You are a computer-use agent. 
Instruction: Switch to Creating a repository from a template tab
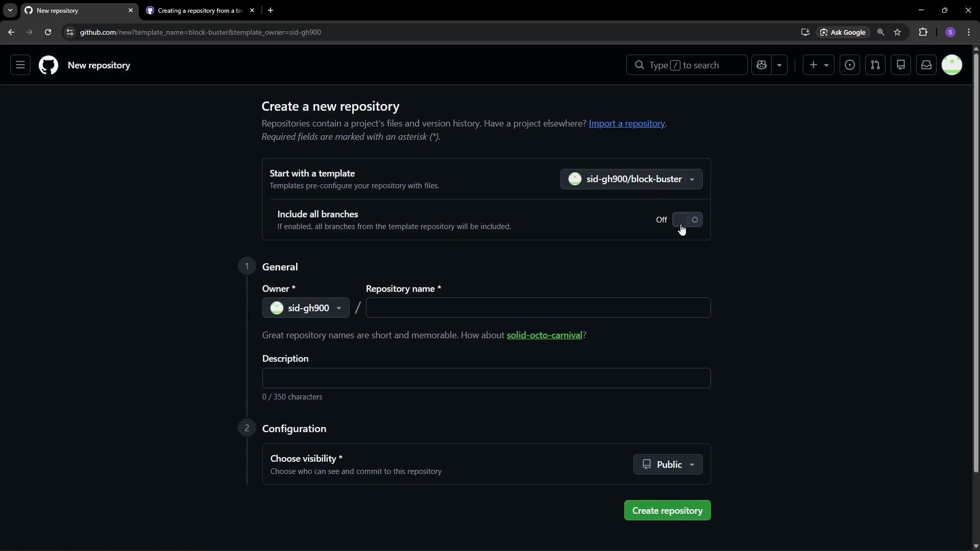coord(199,10)
